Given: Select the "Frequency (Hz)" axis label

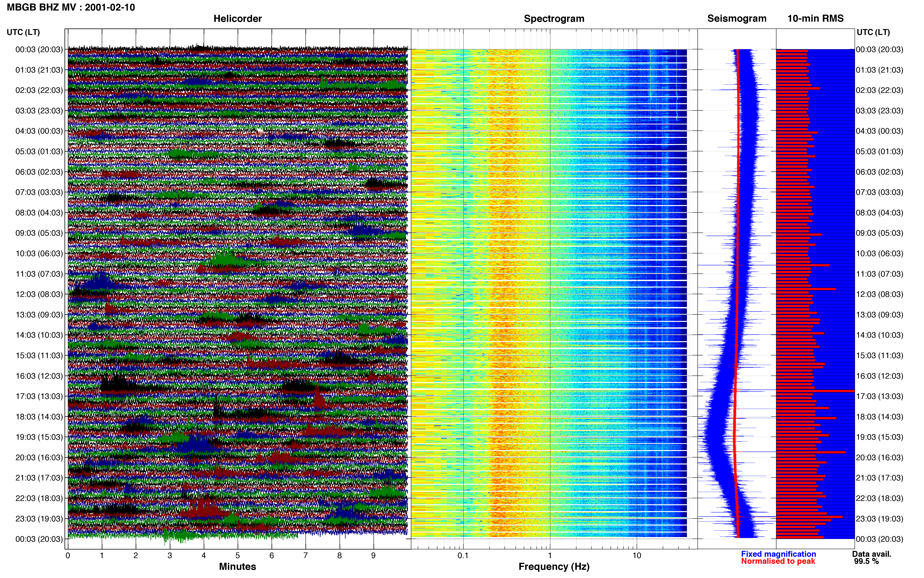Looking at the screenshot, I should point(554,566).
